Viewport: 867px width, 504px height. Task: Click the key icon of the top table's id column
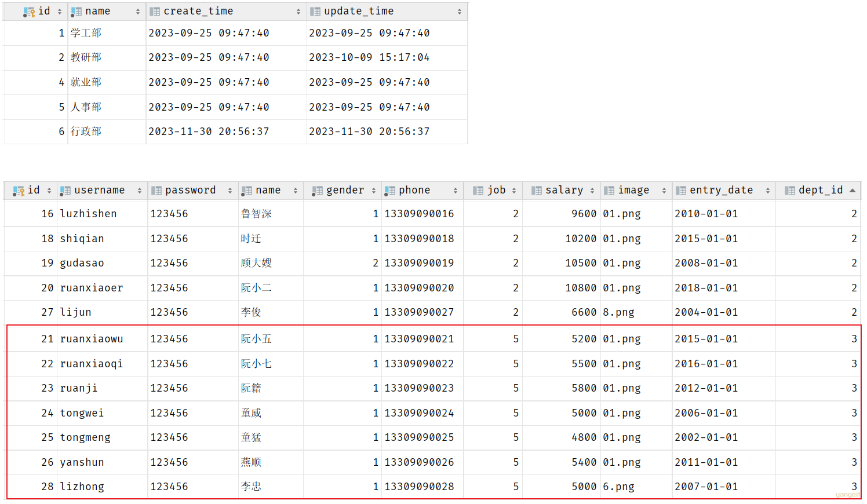click(x=29, y=12)
